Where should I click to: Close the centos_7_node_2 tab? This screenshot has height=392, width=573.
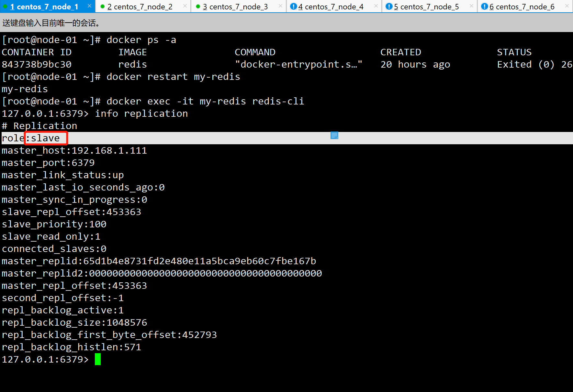click(185, 6)
